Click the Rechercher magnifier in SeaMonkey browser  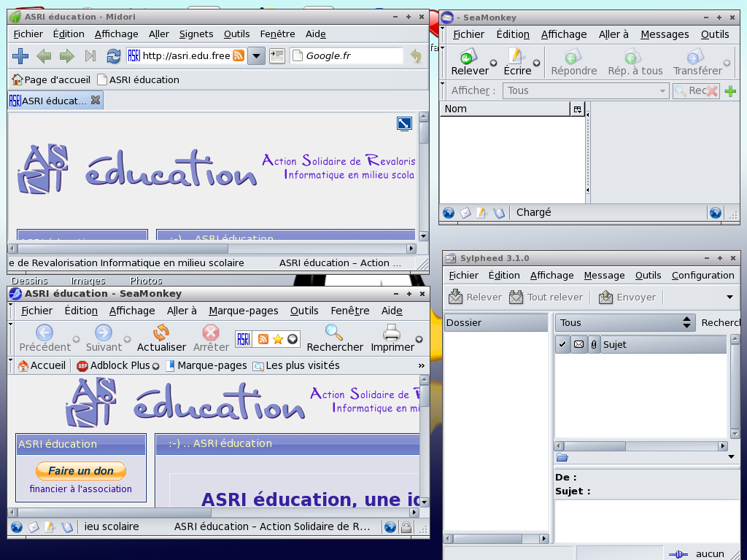coord(333,332)
